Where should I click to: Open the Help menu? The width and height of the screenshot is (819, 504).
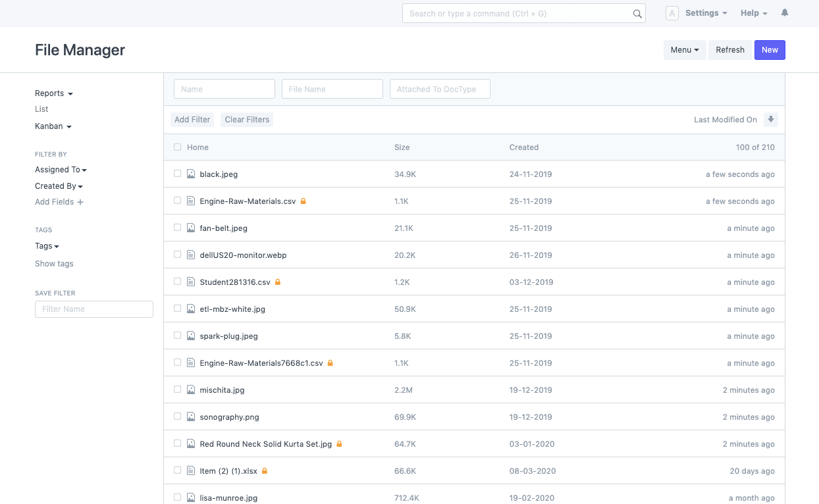pos(754,13)
